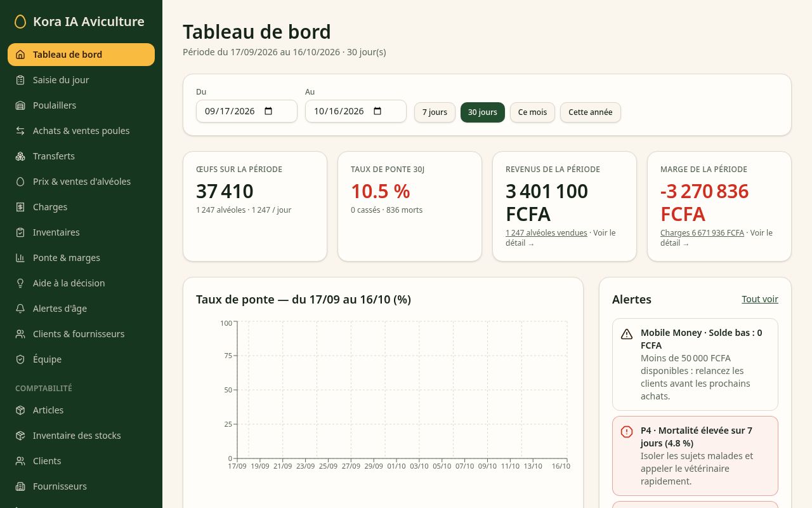Click the egg icon for Prix & ventes d'alvéoles
Viewport: 812px width, 508px height.
click(20, 182)
